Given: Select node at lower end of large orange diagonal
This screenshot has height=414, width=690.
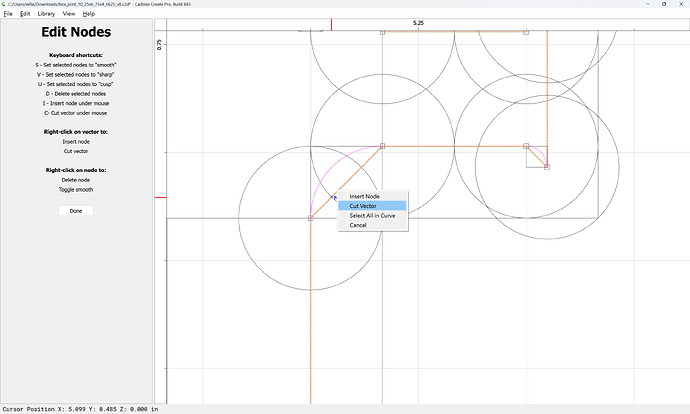Looking at the screenshot, I should point(311,218).
